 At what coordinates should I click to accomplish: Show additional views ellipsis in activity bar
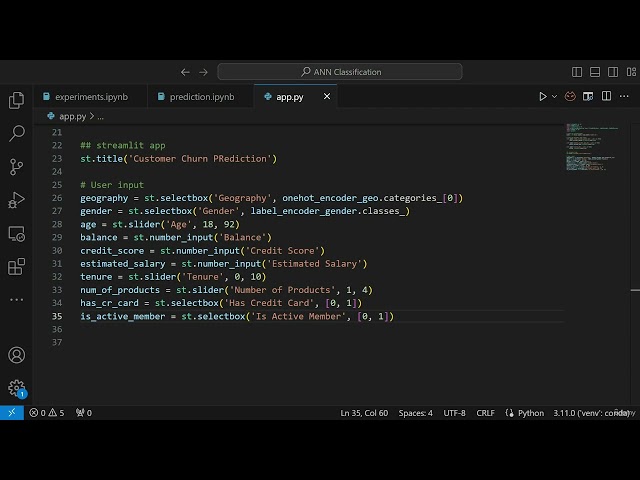(16, 300)
